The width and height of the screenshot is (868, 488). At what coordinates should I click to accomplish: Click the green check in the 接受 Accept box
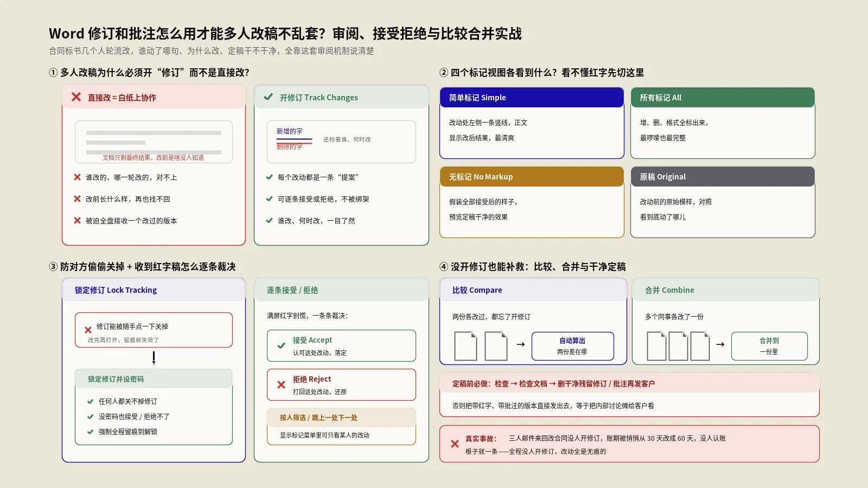pos(281,346)
